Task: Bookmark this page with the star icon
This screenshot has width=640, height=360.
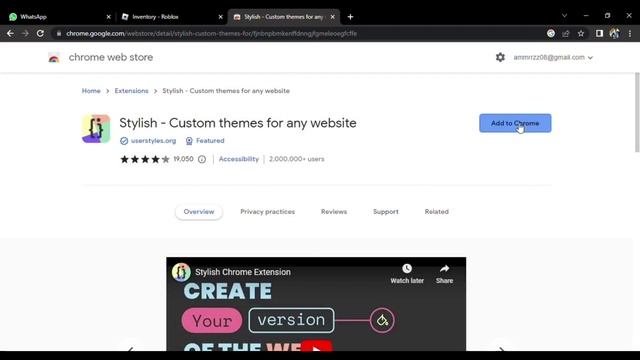Action: tap(581, 33)
